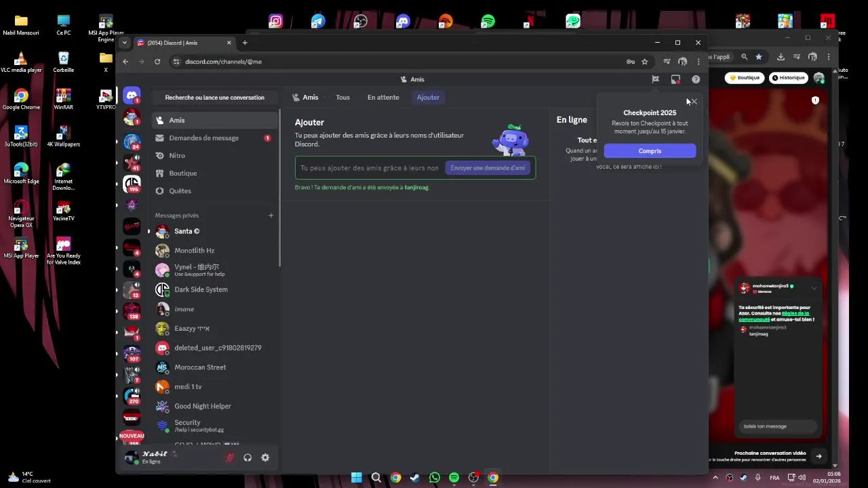Viewport: 868px width, 488px height.
Task: Go back in the Discord browser window
Action: [125, 62]
